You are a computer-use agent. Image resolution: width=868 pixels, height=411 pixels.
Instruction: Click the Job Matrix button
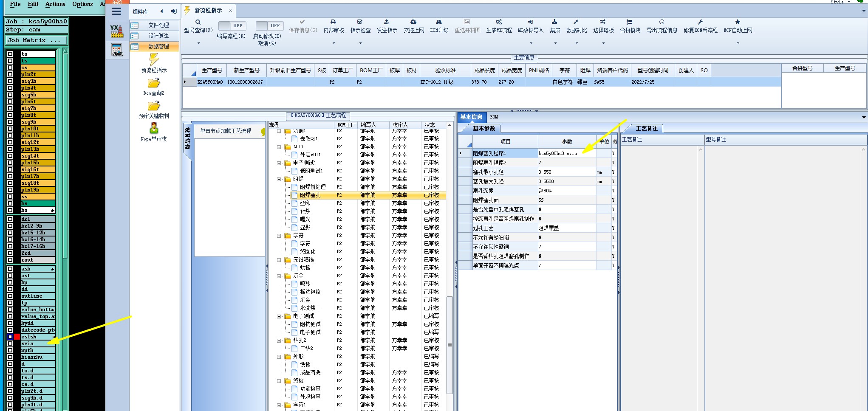point(37,40)
